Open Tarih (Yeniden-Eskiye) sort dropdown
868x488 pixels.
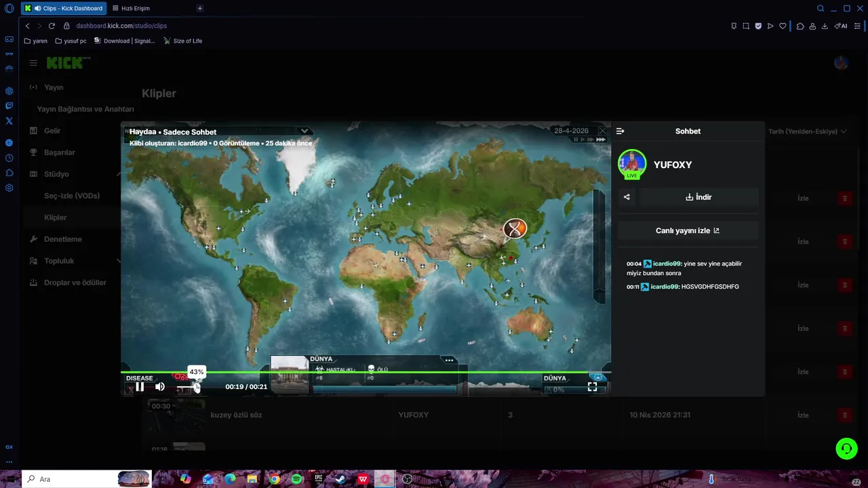point(807,131)
